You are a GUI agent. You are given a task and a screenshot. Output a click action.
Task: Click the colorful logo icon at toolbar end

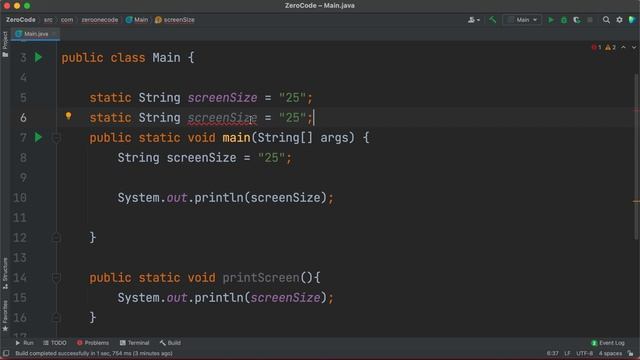(632, 20)
